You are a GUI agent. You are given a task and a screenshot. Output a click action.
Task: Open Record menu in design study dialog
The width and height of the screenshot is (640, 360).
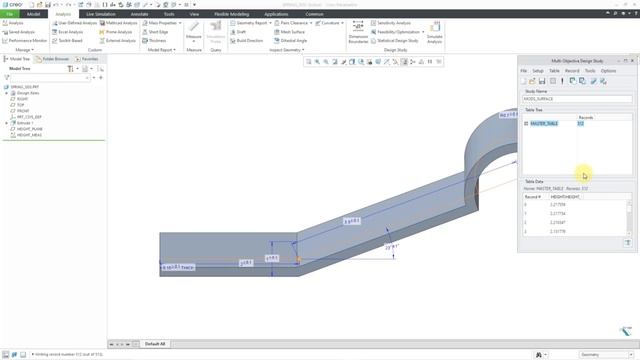coord(572,71)
